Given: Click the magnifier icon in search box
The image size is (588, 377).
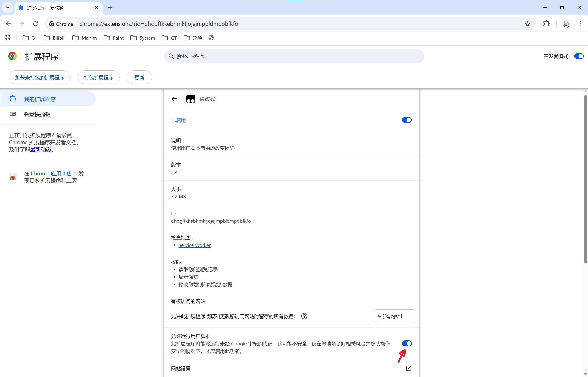Looking at the screenshot, I should click(x=171, y=56).
